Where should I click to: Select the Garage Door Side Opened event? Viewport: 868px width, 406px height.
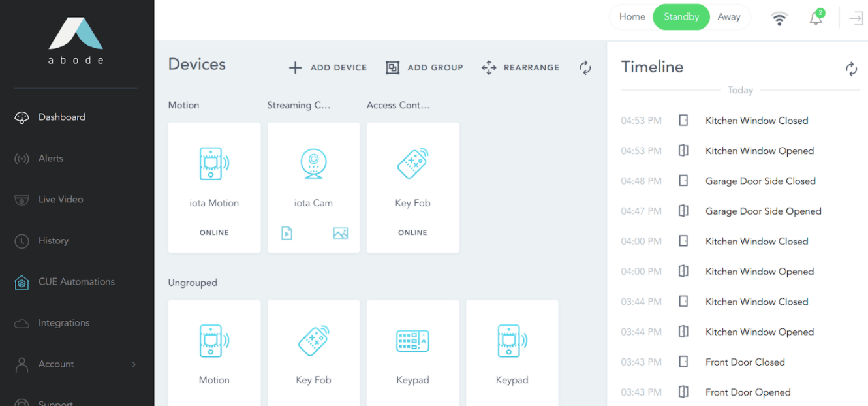[763, 211]
